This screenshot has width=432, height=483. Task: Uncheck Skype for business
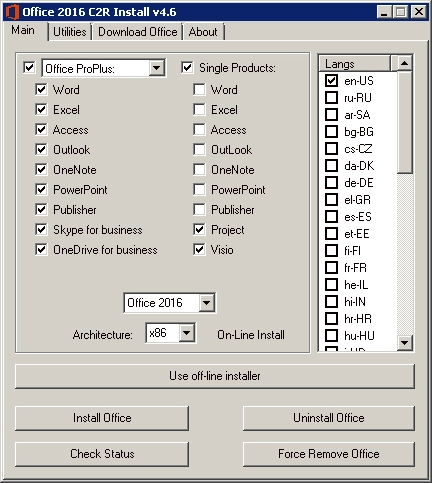click(41, 230)
